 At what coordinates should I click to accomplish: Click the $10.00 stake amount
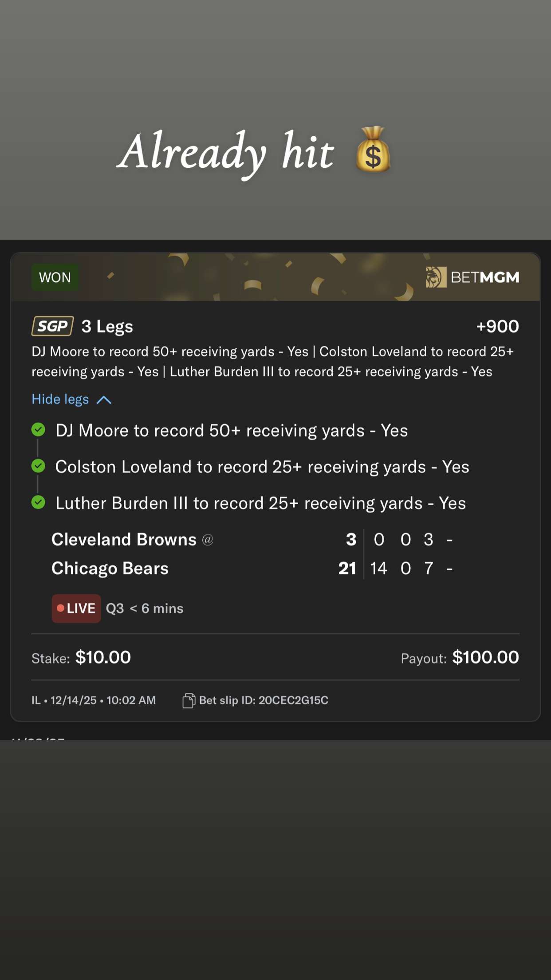103,657
